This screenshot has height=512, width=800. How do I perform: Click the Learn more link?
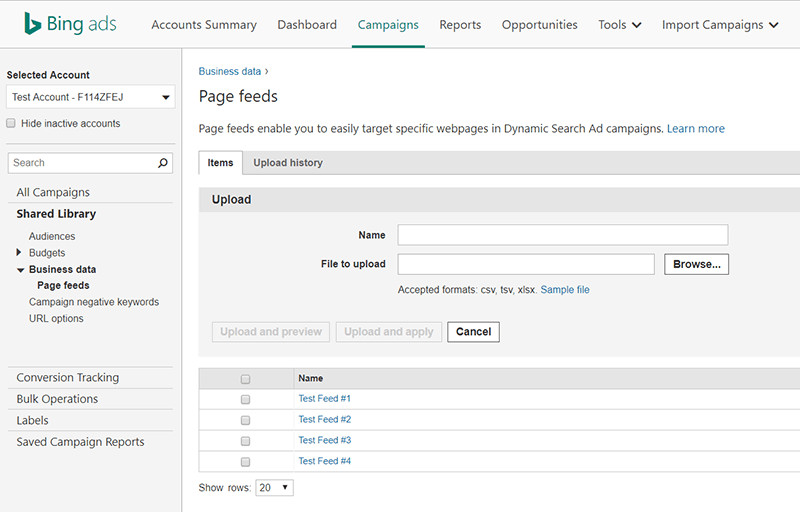tap(695, 129)
